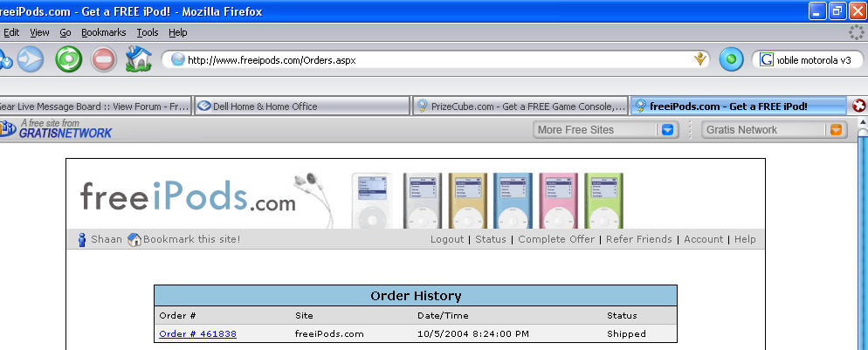Close the current tab with red X

point(858,106)
